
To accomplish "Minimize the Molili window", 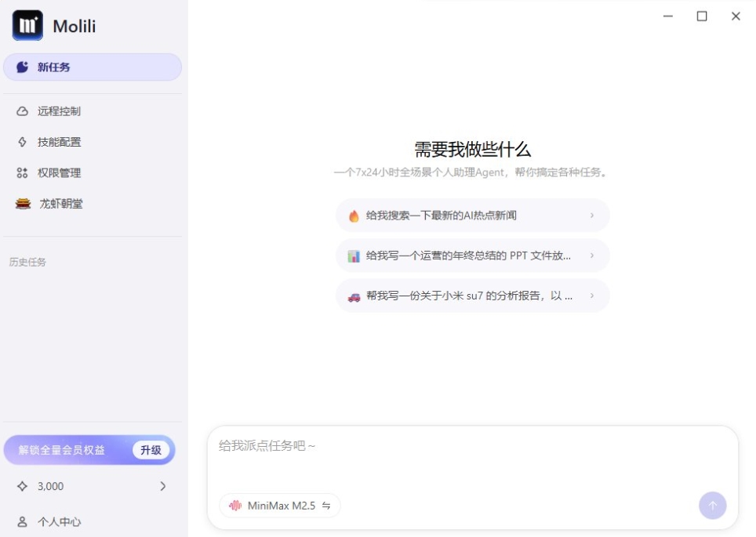I will click(667, 16).
